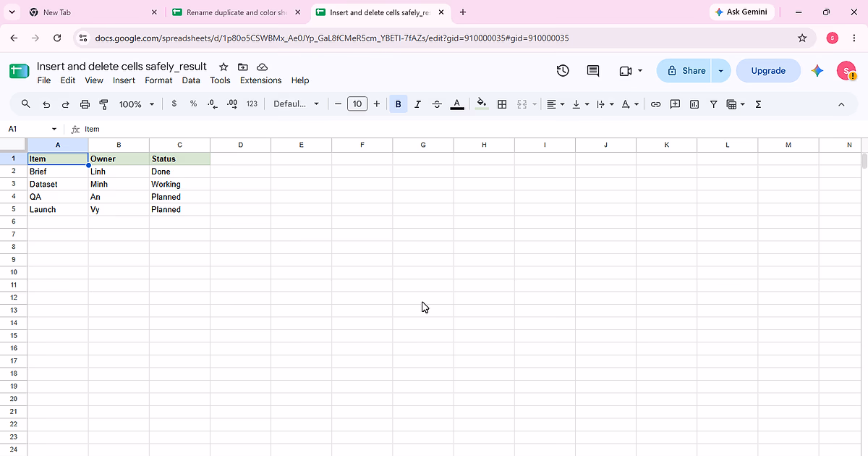Open the File menu

[x=44, y=80]
